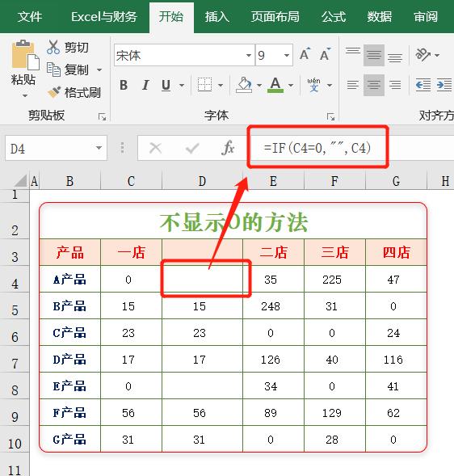Expand the Copy options arrow
Screen dimensions: 454x476
tap(99, 70)
